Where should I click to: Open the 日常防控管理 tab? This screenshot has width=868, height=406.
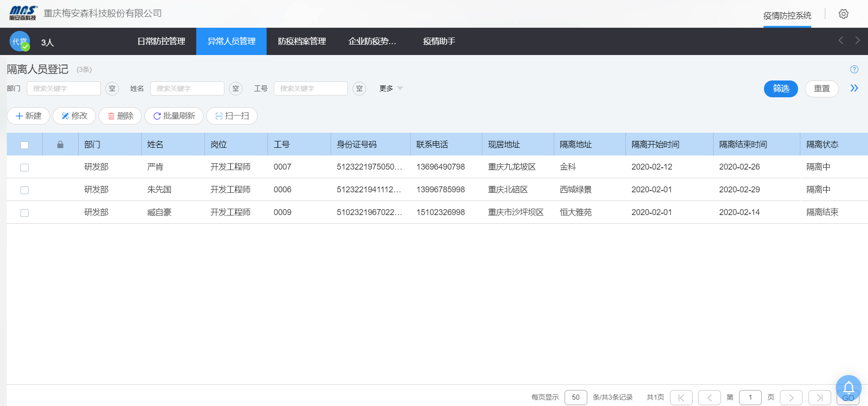click(x=161, y=41)
